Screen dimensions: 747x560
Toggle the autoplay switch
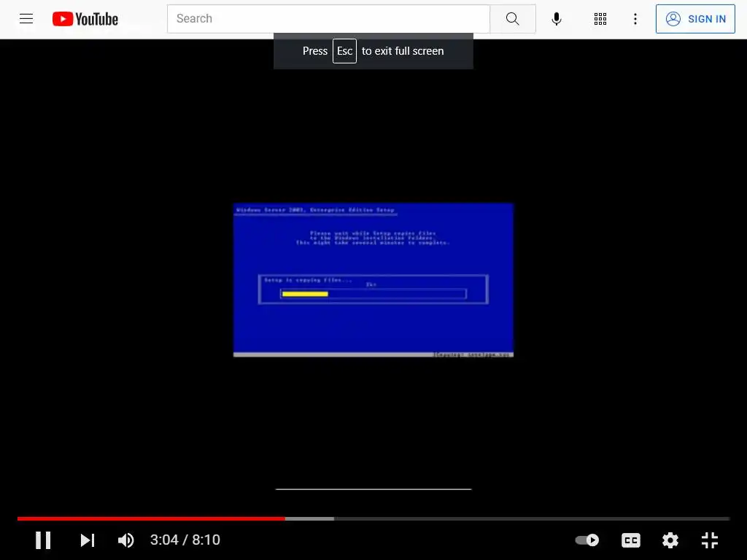587,540
